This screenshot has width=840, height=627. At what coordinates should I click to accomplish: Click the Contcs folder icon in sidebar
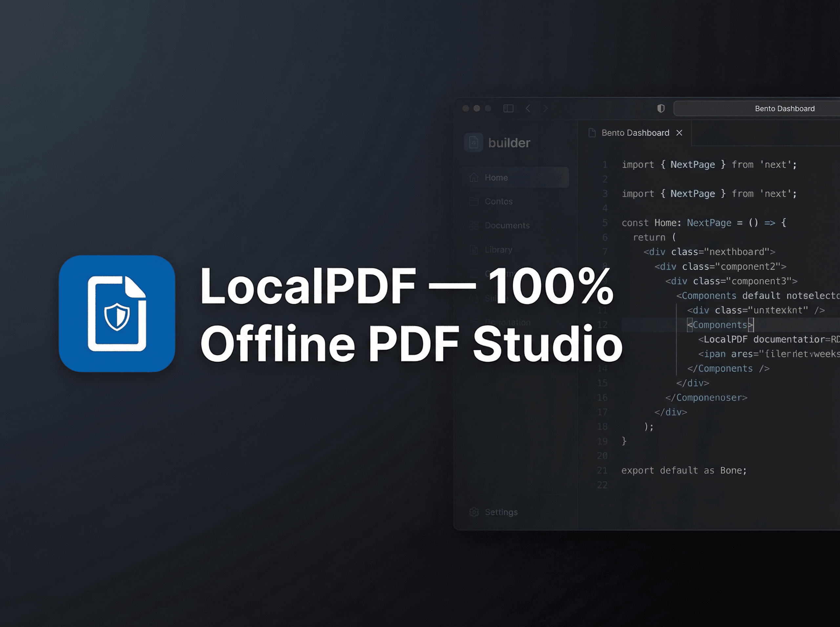(474, 201)
